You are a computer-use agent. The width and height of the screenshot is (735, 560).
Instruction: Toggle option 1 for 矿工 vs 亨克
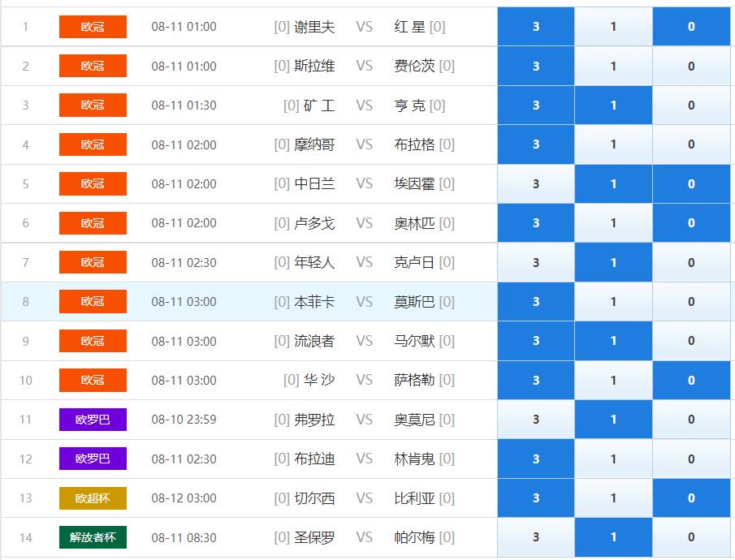(x=613, y=106)
